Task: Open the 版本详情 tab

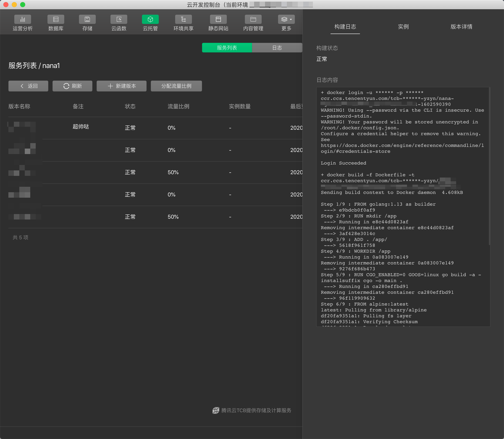Action: [x=461, y=27]
